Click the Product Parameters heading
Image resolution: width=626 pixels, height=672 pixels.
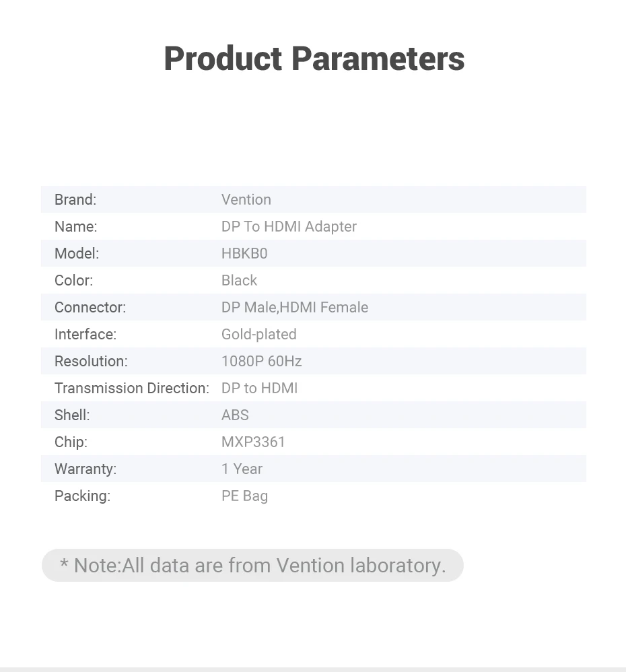[314, 59]
